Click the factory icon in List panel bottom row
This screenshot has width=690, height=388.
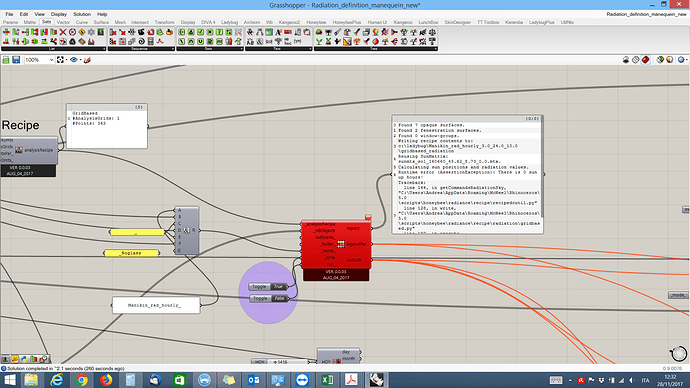[x=91, y=41]
